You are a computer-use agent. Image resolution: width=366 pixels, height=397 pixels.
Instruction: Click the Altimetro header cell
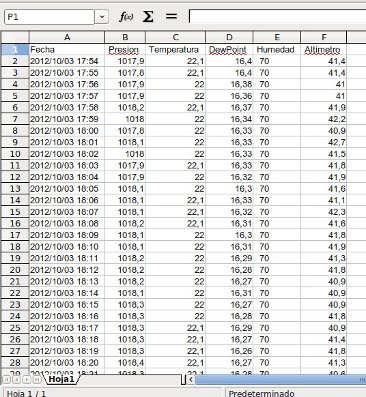[323, 50]
